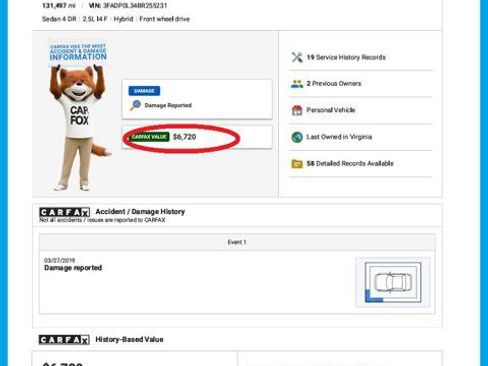
Task: Click the Front wheel drive text
Action: (x=164, y=19)
